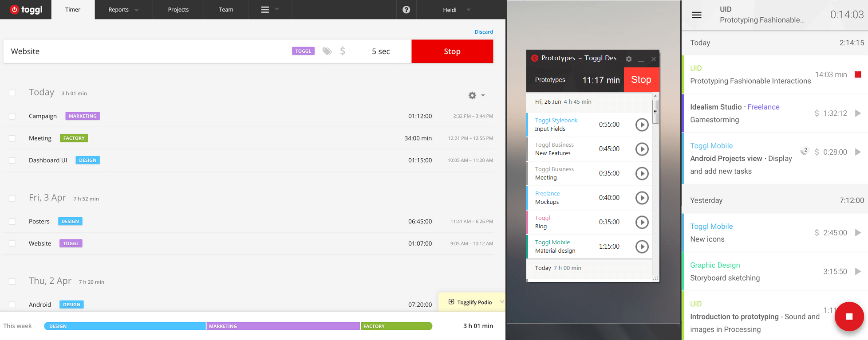Click the Toggl logo in web header
Viewport: 868px width, 340px height.
click(x=26, y=9)
